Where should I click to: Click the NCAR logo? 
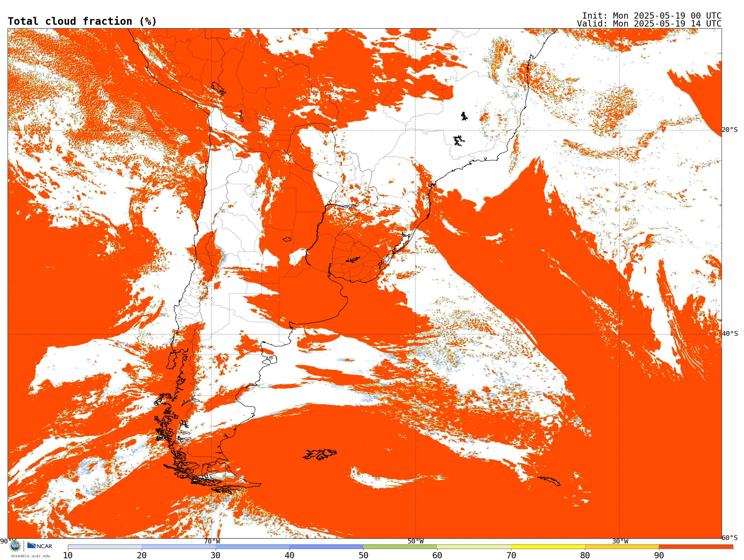(40, 546)
